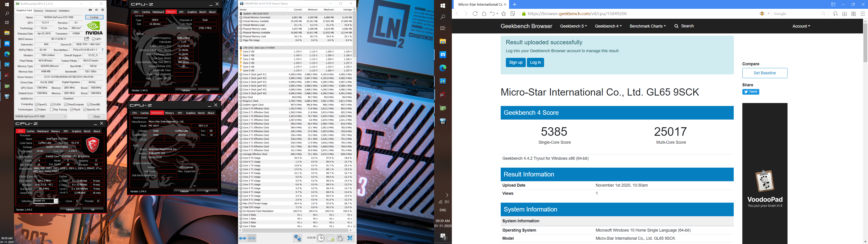Expand Geekbench 5 nav dropdown
Viewport: 868px width, 244px height.
point(573,26)
